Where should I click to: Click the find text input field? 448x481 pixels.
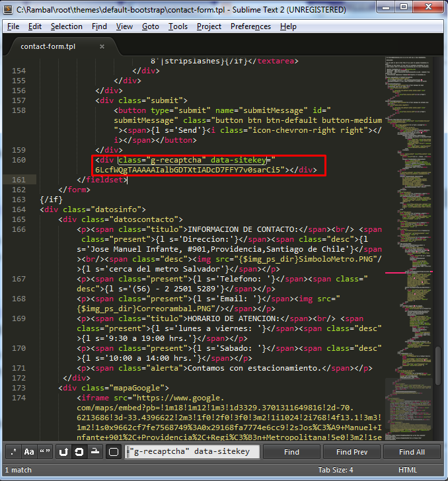point(192,452)
